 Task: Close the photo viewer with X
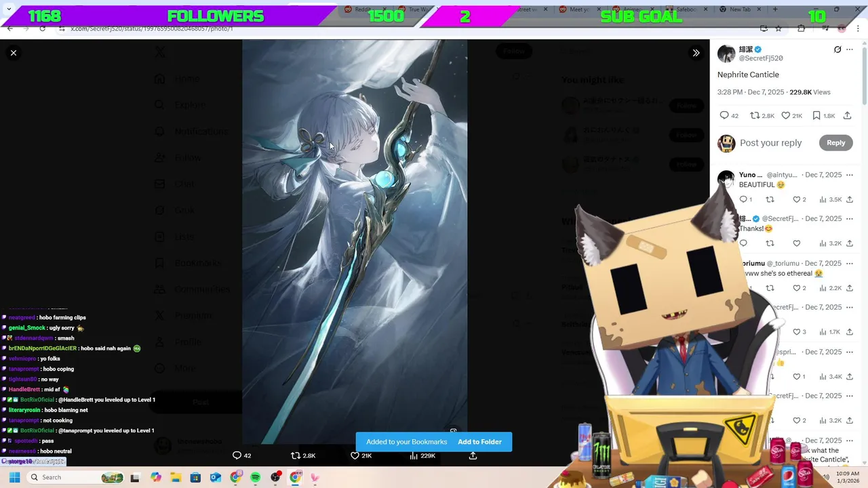click(14, 53)
